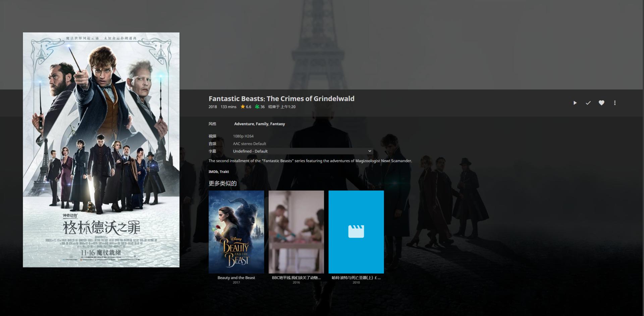The width and height of the screenshot is (644, 316).
Task: Open the Trakt external link
Action: (x=224, y=172)
